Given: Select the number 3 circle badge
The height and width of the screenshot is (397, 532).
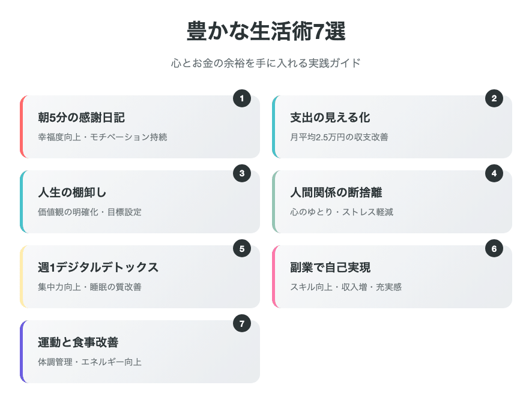Looking at the screenshot, I should pos(241,173).
